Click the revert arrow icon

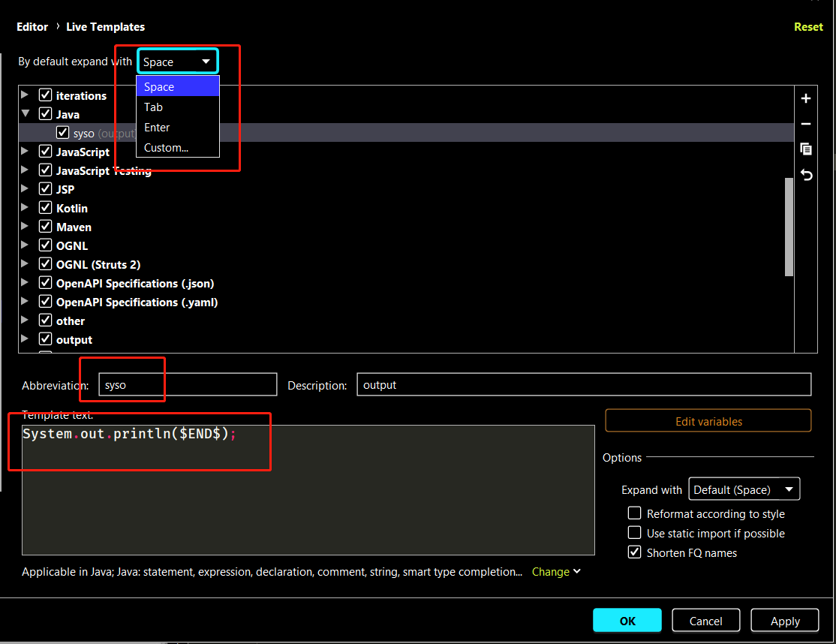point(806,175)
